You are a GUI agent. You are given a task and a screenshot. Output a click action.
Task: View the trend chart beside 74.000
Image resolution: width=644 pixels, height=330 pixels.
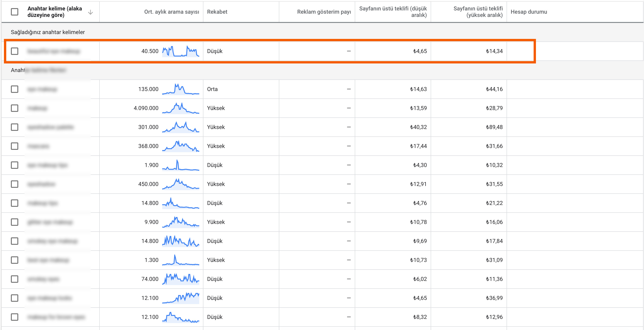coord(180,279)
